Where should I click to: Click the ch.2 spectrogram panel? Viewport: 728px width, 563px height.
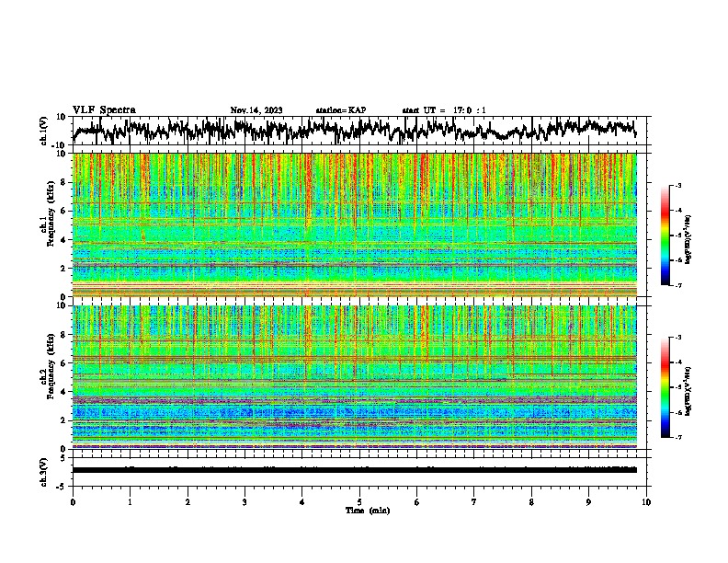click(355, 377)
